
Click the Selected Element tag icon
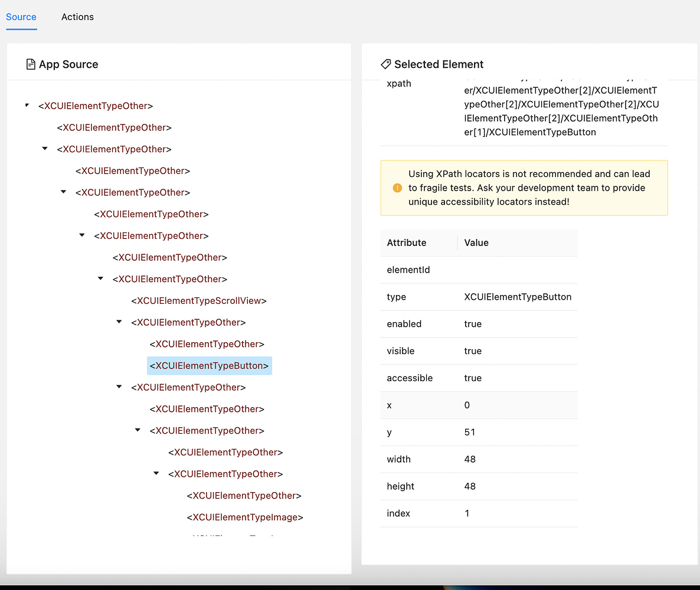386,64
